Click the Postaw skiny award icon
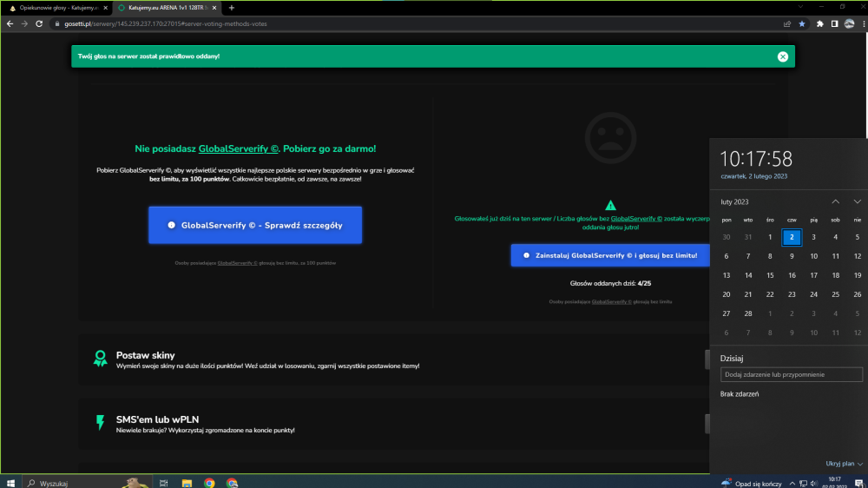The width and height of the screenshot is (868, 488). 100,359
